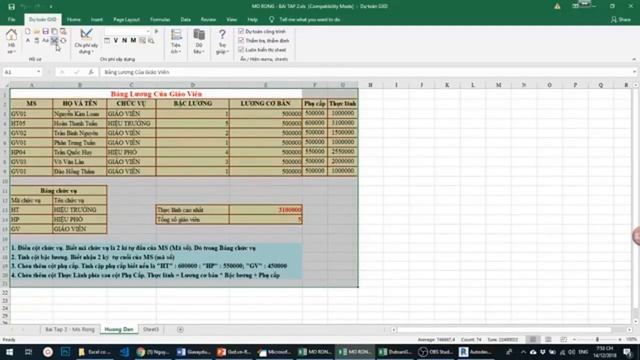Expand the Name Box dropdown
The height and width of the screenshot is (360, 640).
[38, 72]
